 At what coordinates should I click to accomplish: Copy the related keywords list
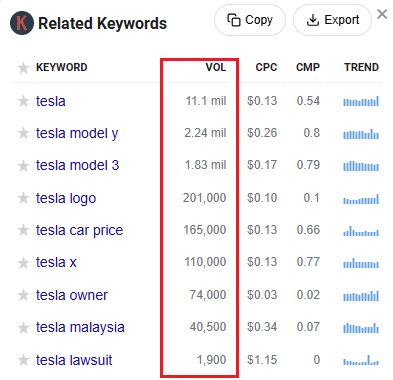click(x=250, y=20)
